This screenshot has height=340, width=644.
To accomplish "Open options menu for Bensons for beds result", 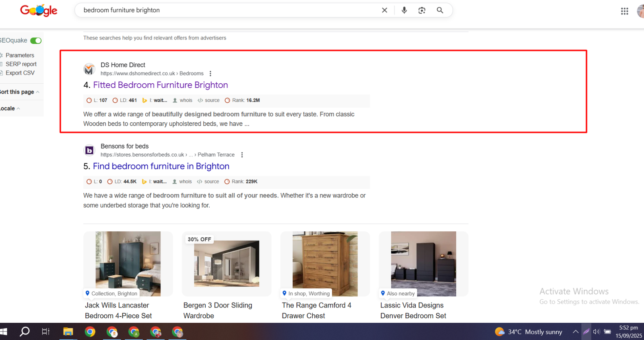I will click(x=242, y=155).
